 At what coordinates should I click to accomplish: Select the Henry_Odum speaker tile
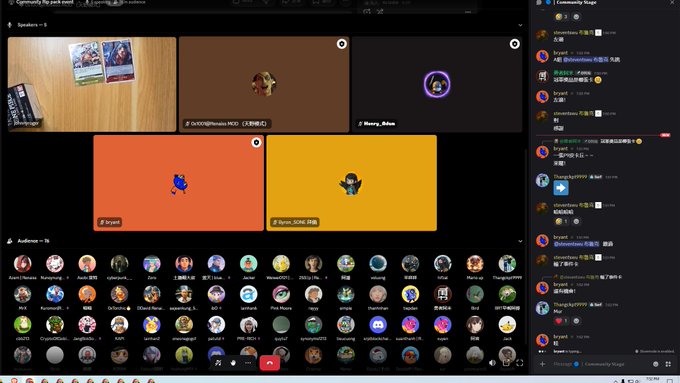[x=437, y=84]
